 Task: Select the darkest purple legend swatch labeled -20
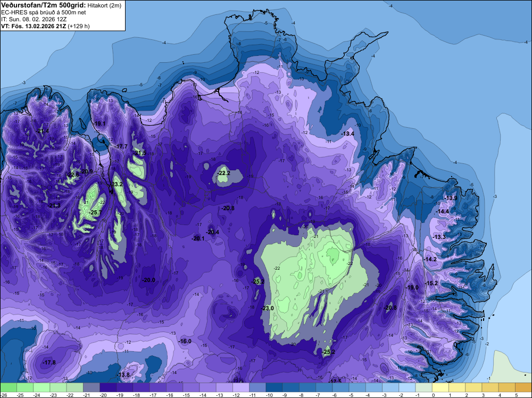(x=108, y=387)
